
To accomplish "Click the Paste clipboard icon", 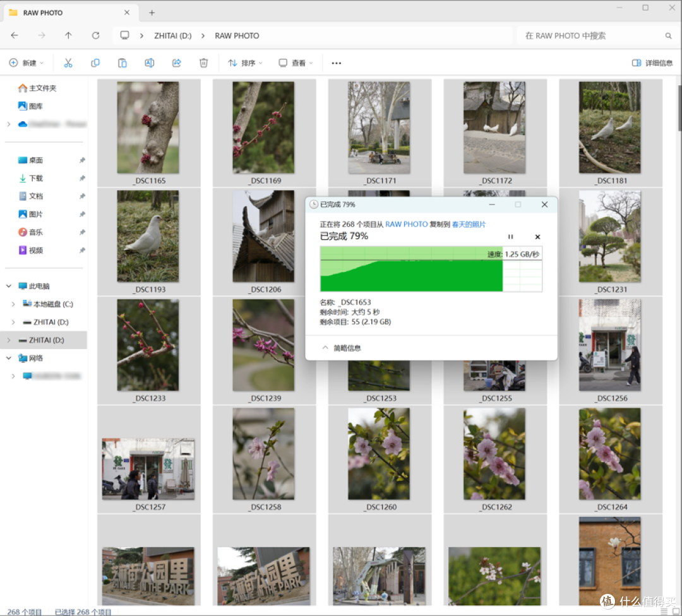I will click(x=123, y=63).
